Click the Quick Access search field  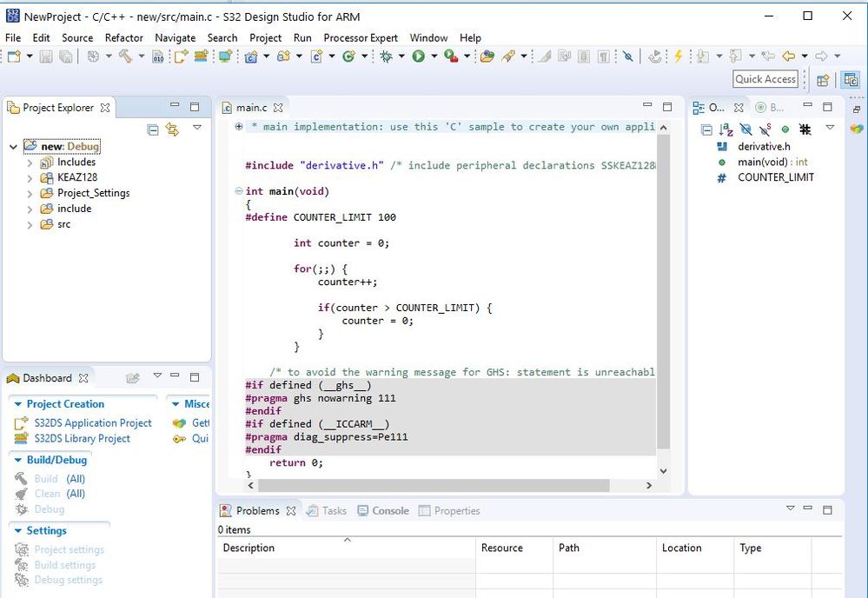point(765,79)
